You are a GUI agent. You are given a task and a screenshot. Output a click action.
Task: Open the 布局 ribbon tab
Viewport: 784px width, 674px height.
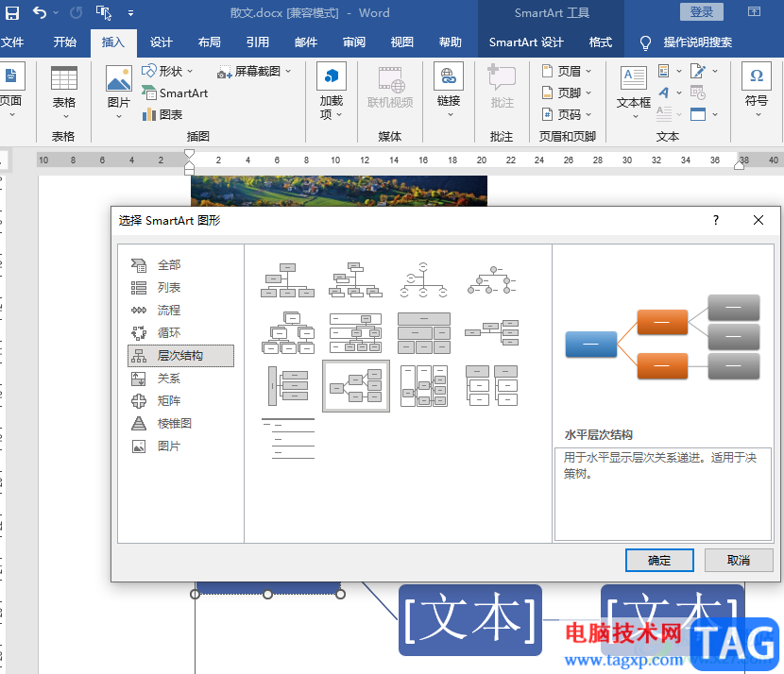tap(210, 42)
